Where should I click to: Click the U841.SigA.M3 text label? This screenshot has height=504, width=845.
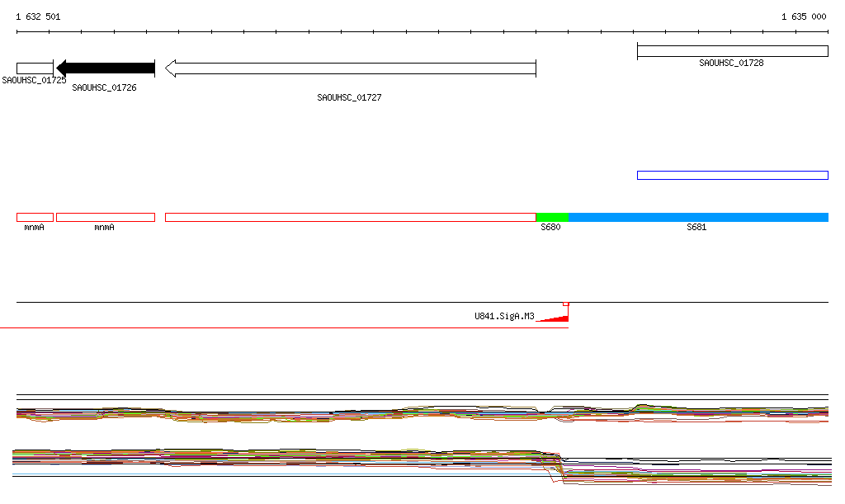pyautogui.click(x=504, y=316)
